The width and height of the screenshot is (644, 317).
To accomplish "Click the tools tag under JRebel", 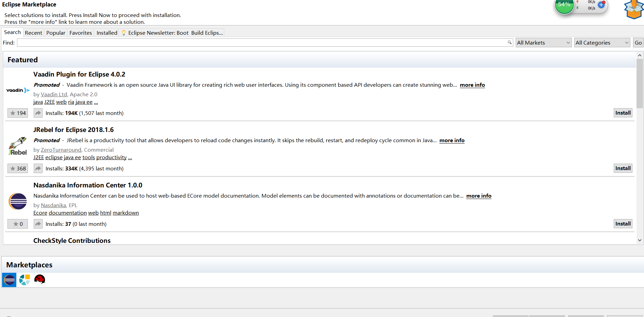I will pos(88,157).
